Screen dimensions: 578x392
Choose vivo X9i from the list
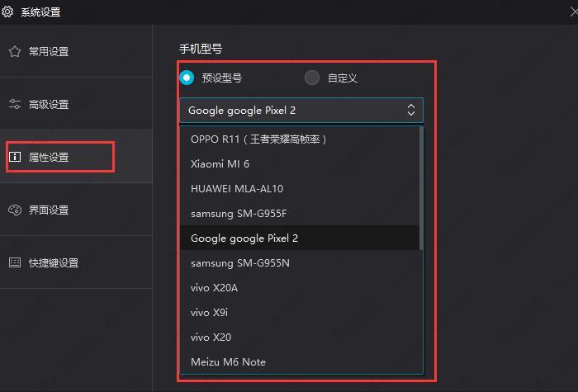point(300,313)
